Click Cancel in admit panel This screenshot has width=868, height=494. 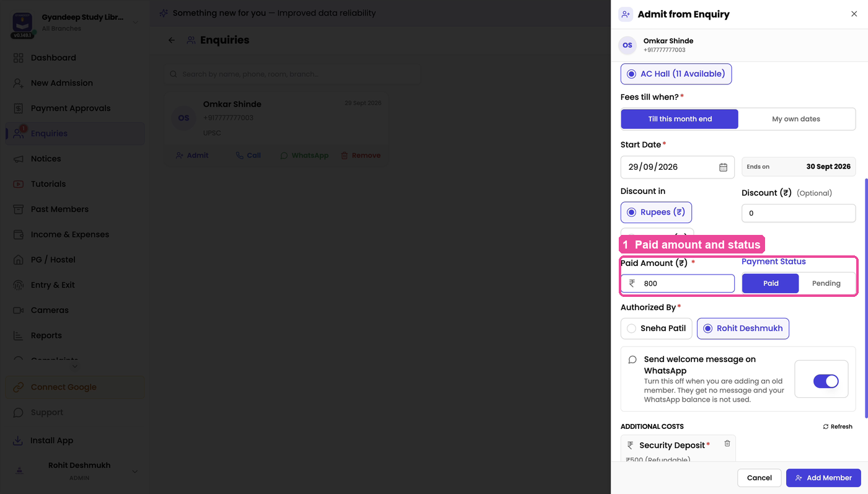(759, 478)
